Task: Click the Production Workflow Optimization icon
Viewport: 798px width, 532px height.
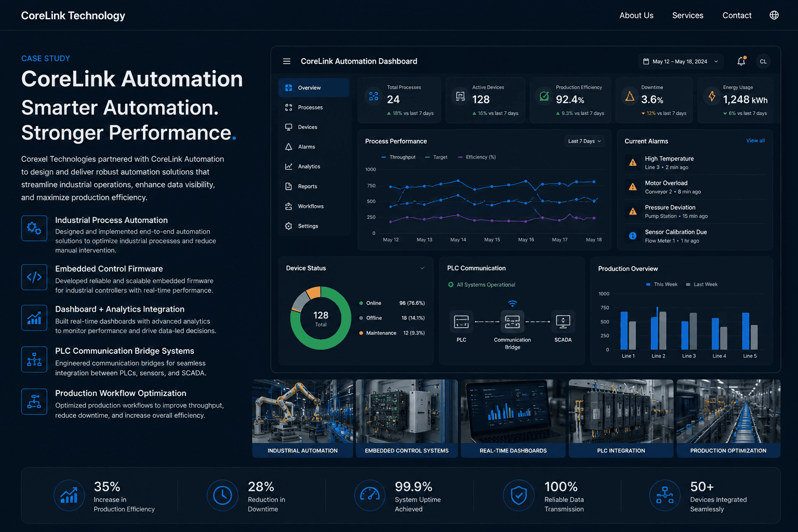Action: point(34,402)
